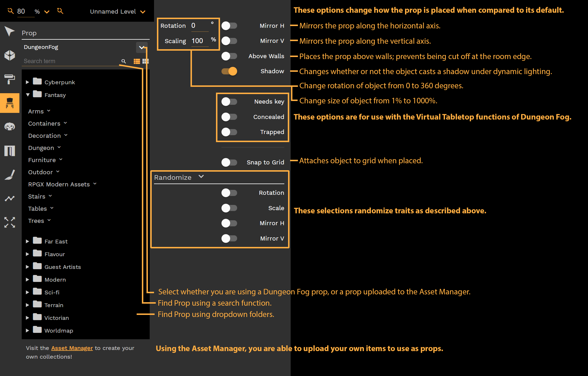Image resolution: width=588 pixels, height=376 pixels.
Task: Toggle Mirror V switch in placement options
Action: pyautogui.click(x=229, y=41)
